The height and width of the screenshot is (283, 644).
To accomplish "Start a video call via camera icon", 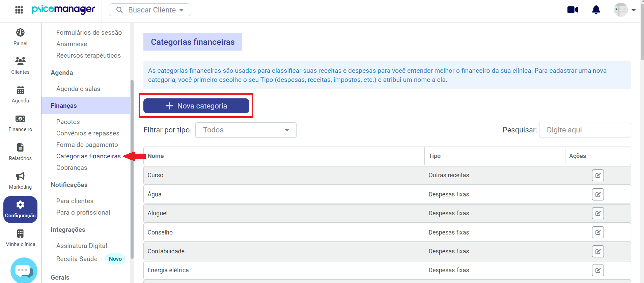I will tap(572, 10).
